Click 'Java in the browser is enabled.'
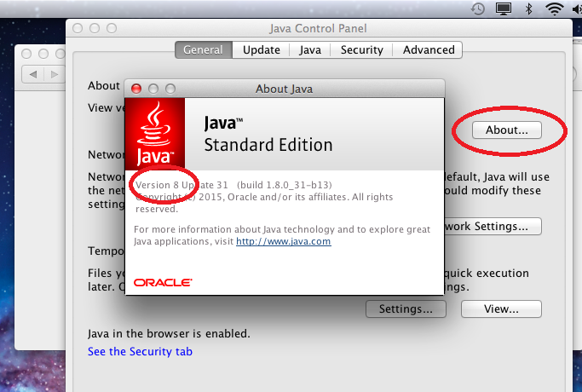Viewport: 582px width, 392px height. tap(169, 334)
